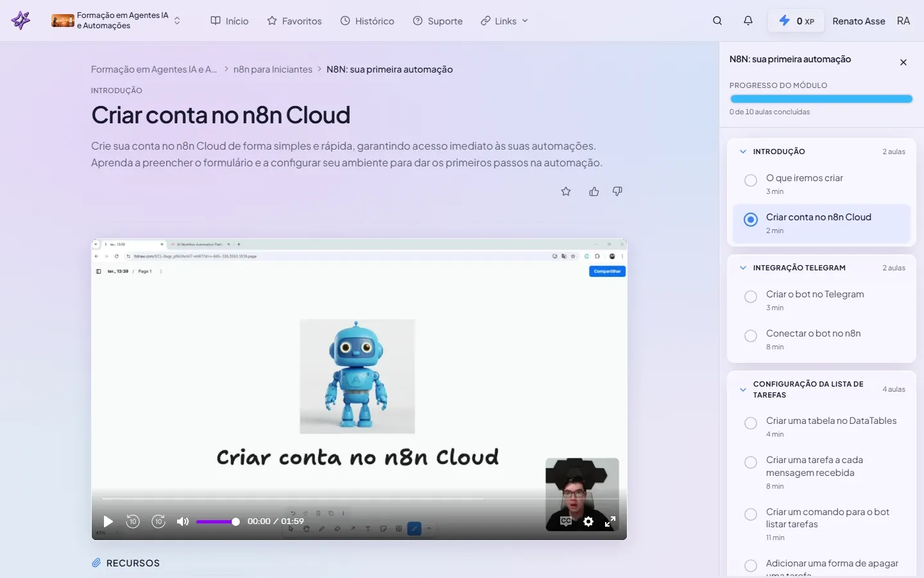The height and width of the screenshot is (578, 924).
Task: Enter fullscreen on the video player
Action: [610, 521]
